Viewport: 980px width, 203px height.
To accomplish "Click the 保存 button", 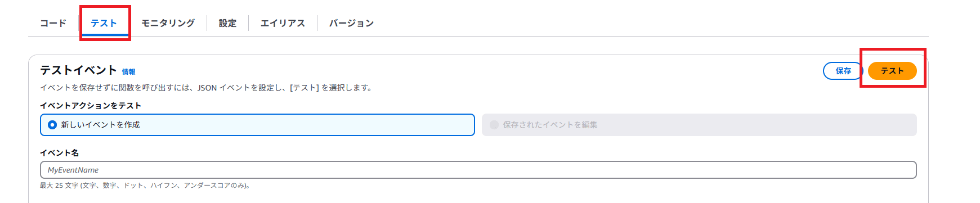I will click(x=843, y=71).
